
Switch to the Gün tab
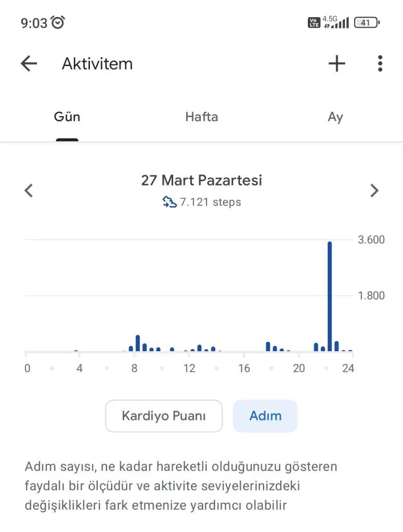(67, 117)
